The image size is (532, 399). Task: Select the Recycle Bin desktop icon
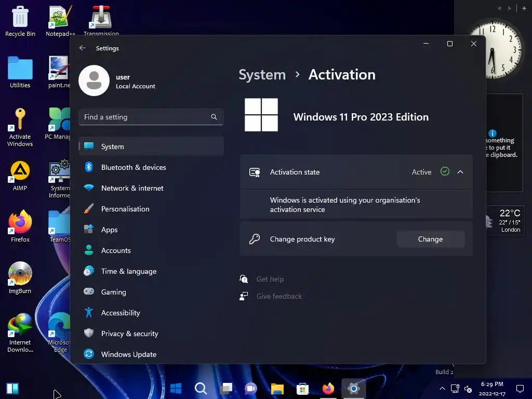point(20,21)
